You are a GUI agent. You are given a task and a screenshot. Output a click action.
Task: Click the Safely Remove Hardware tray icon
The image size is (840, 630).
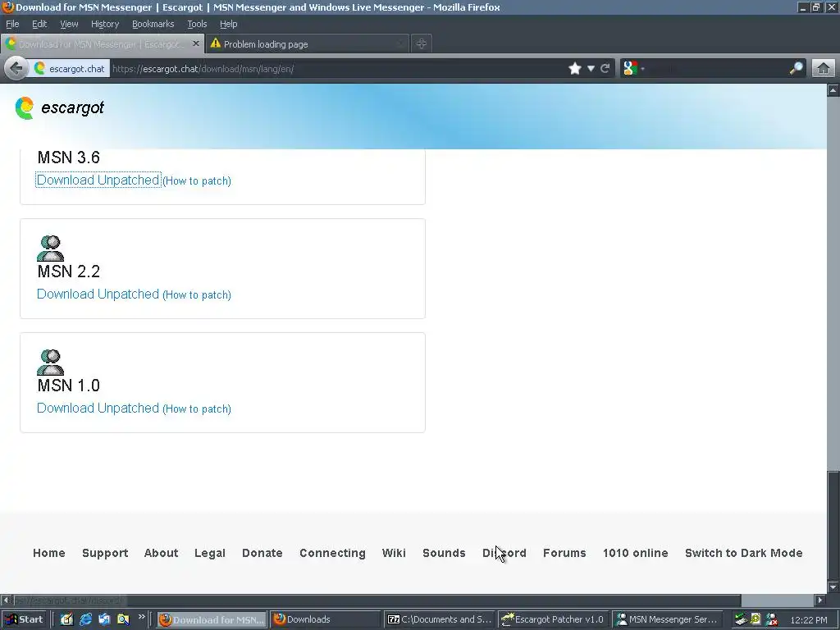click(x=741, y=619)
